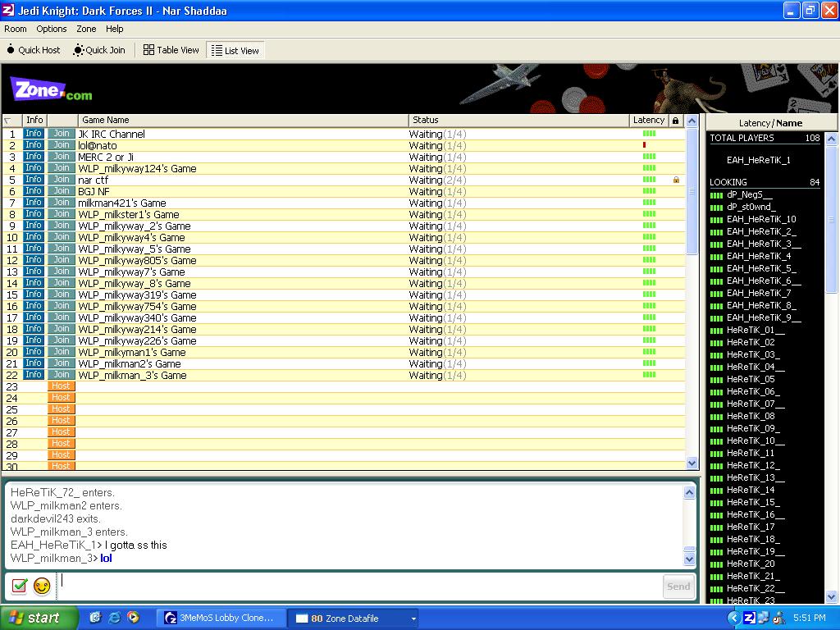Click the Latency / Name header in player list
Viewport: 840px width, 630px height.
tap(770, 123)
